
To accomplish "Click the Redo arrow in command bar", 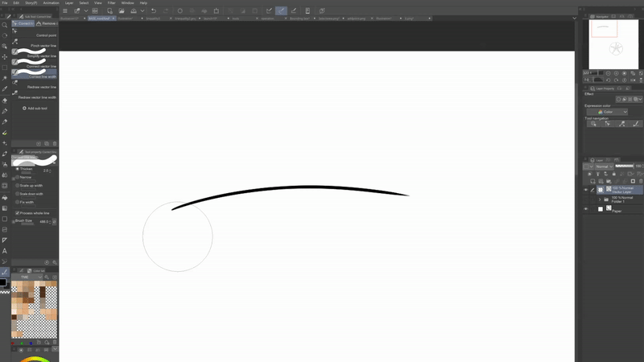I will click(166, 11).
